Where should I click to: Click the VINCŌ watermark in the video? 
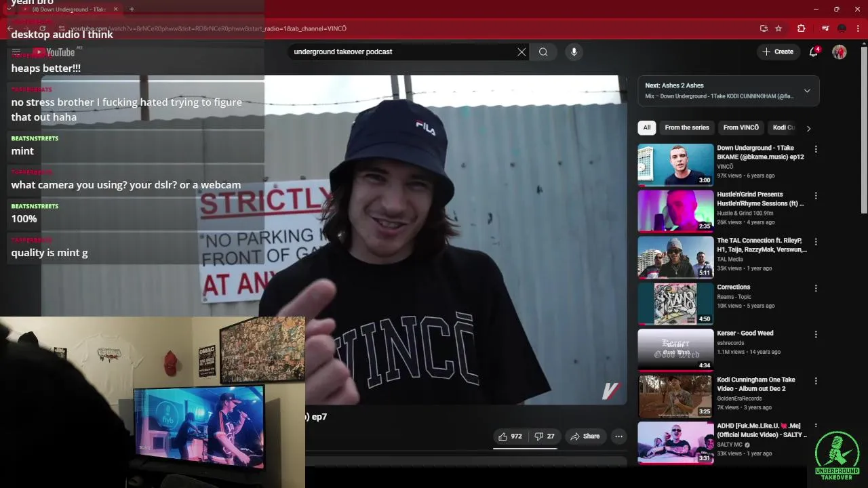pos(610,391)
